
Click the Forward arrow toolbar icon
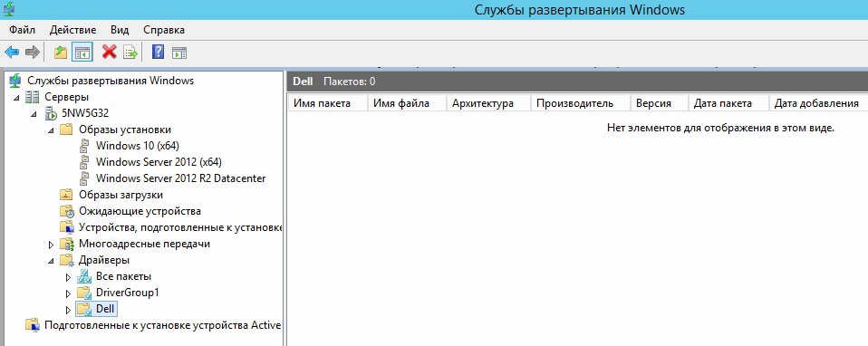33,53
